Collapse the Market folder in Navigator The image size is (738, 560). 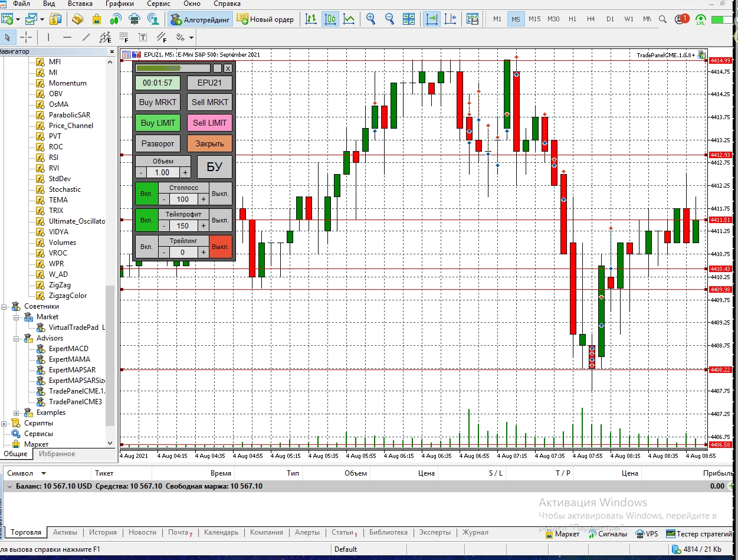[x=16, y=317]
